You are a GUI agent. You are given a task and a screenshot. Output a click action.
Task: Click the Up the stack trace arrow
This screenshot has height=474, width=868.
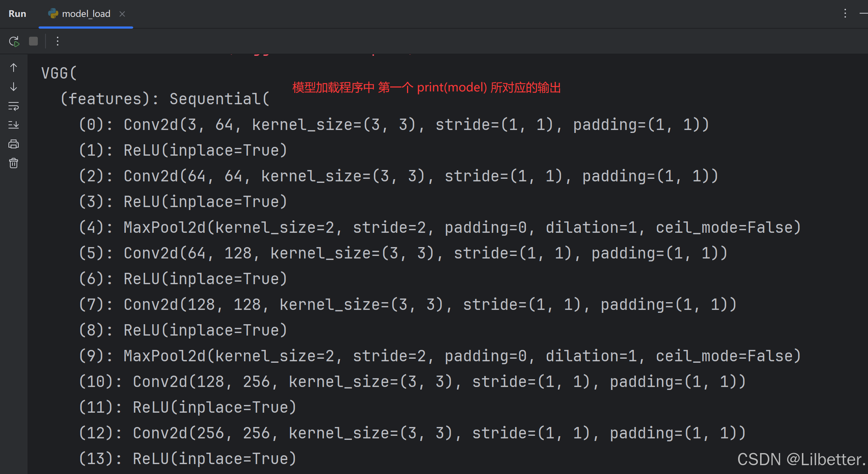(14, 68)
